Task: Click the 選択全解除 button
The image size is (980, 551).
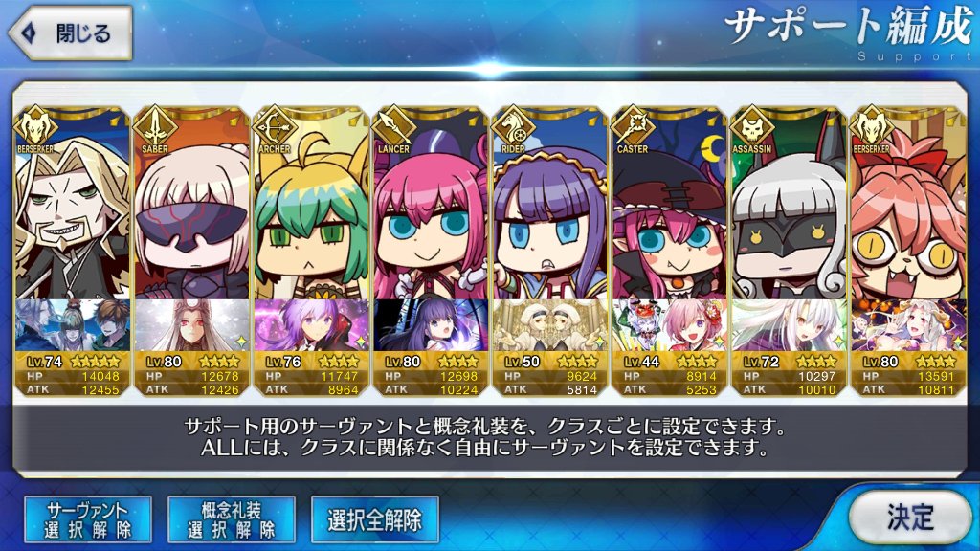Action: [x=375, y=519]
